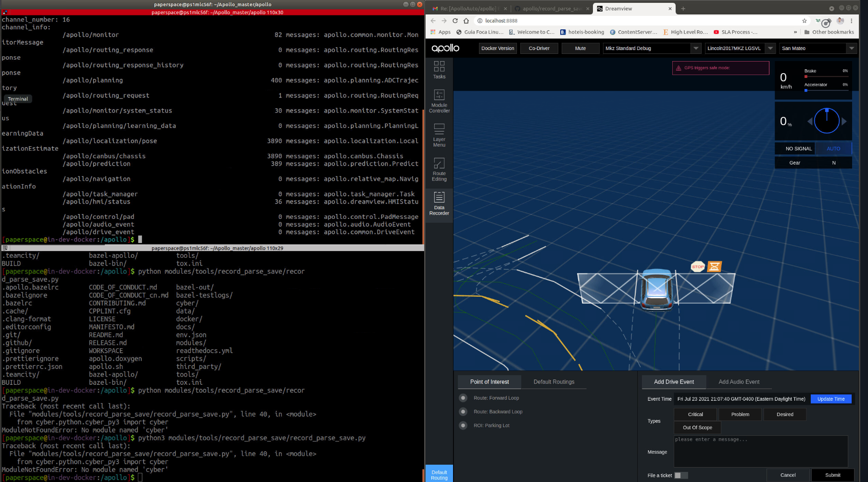Click the Accelerator percentage bar

tap(826, 89)
